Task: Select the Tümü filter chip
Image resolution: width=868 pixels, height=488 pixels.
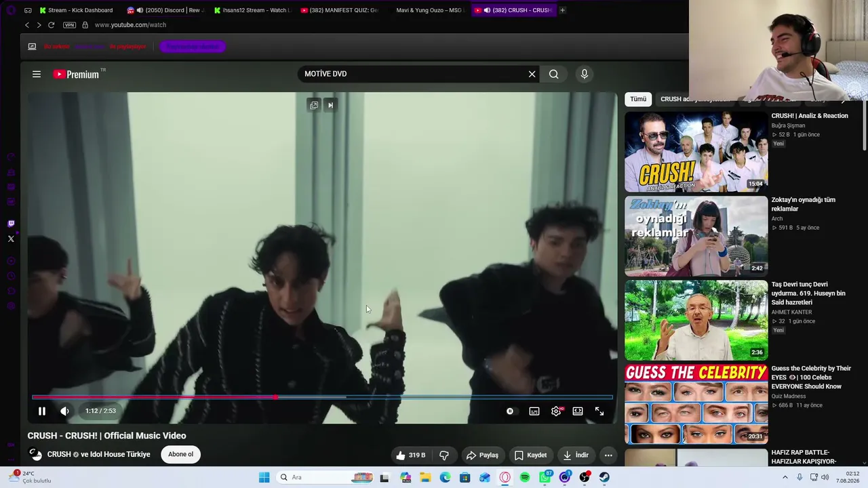Action: (x=638, y=99)
